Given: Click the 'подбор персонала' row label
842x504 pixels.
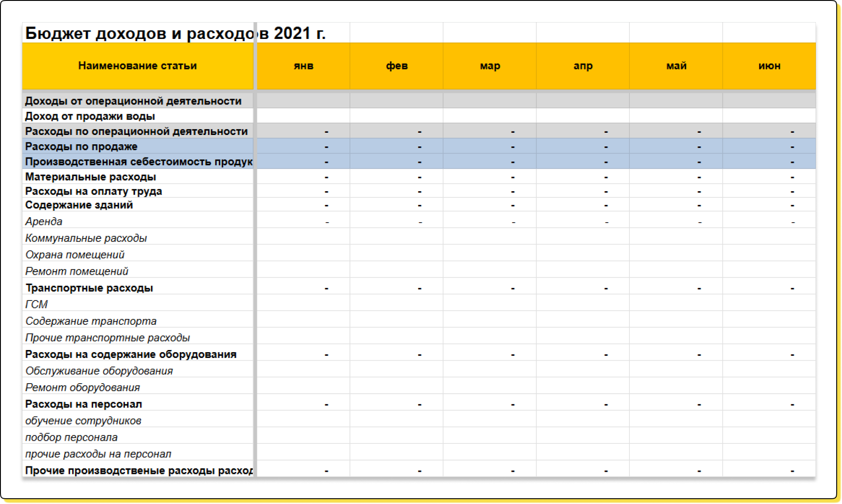Looking at the screenshot, I should click(x=71, y=437).
